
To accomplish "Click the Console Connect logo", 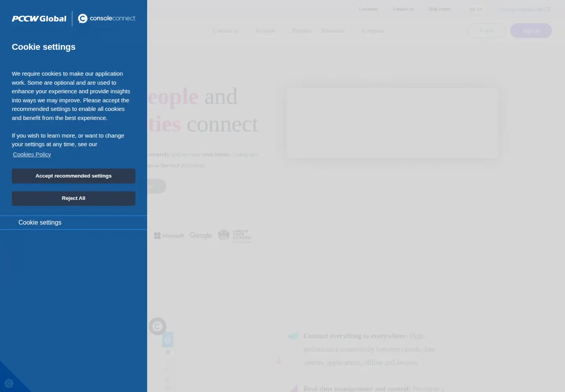I will point(107,18).
